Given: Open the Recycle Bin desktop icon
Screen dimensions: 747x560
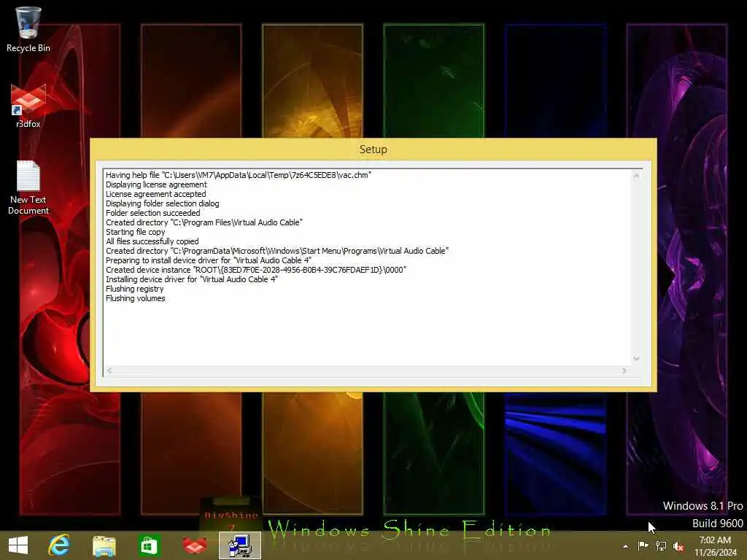Looking at the screenshot, I should click(x=28, y=29).
